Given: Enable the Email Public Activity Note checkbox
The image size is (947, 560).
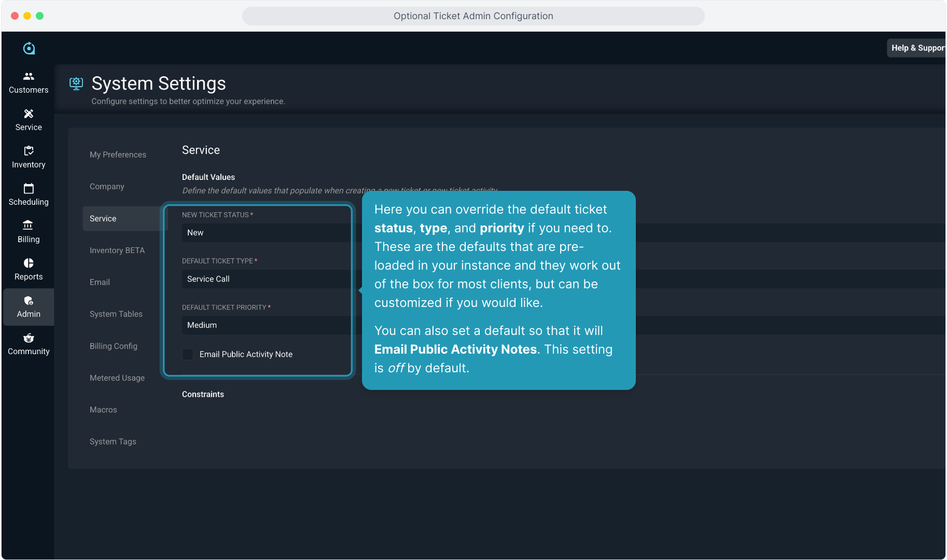Looking at the screenshot, I should [188, 354].
